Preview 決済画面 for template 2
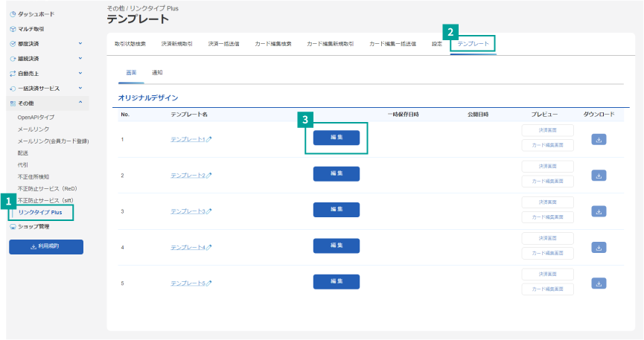Image resolution: width=644 pixels, height=340 pixels. [x=547, y=166]
